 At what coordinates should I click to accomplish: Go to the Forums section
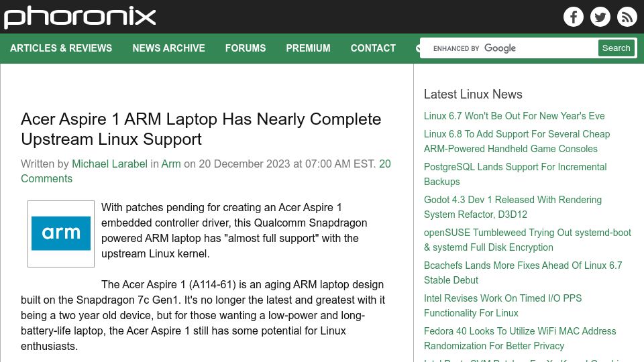click(x=246, y=48)
